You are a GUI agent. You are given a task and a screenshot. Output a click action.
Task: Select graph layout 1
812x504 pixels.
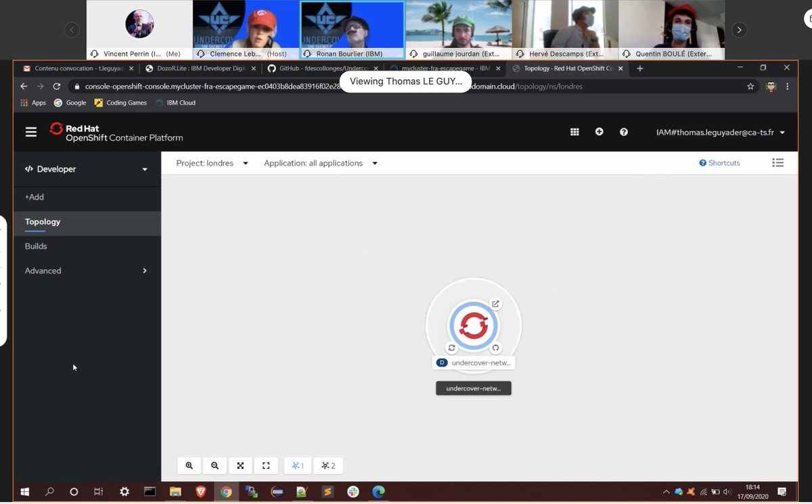298,465
